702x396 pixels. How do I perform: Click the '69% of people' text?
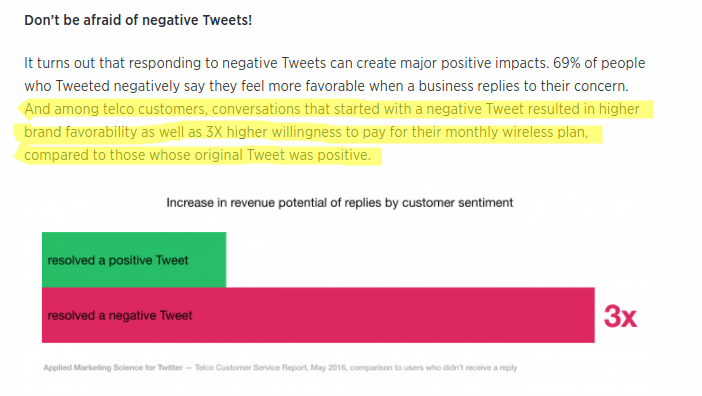[599, 63]
